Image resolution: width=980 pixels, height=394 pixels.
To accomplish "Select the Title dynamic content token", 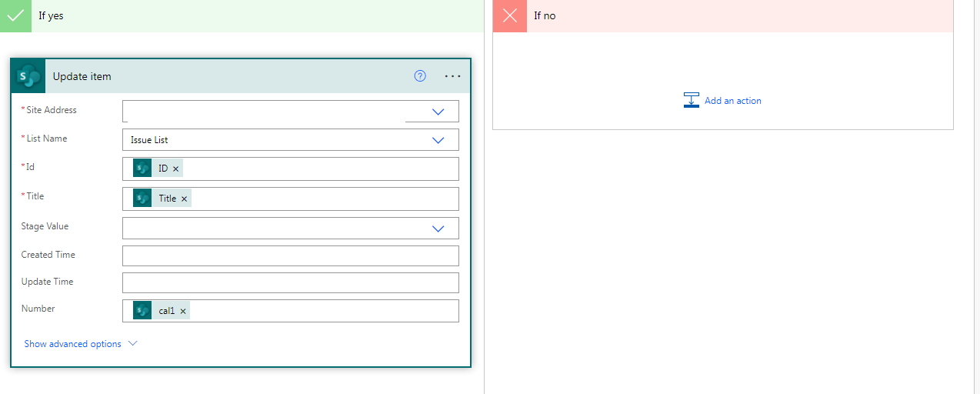I will point(162,199).
